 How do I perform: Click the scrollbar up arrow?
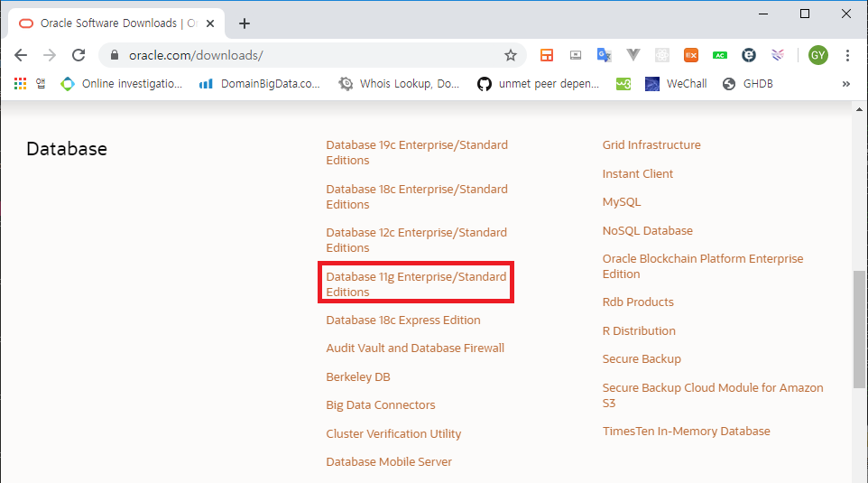859,109
